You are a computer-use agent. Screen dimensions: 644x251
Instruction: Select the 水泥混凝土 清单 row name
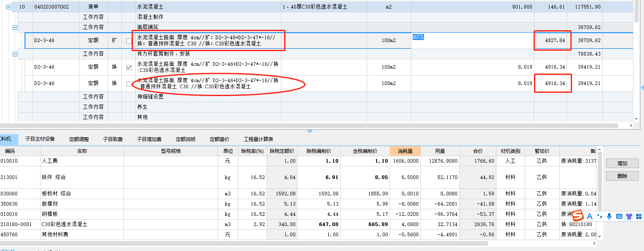coord(150,7)
